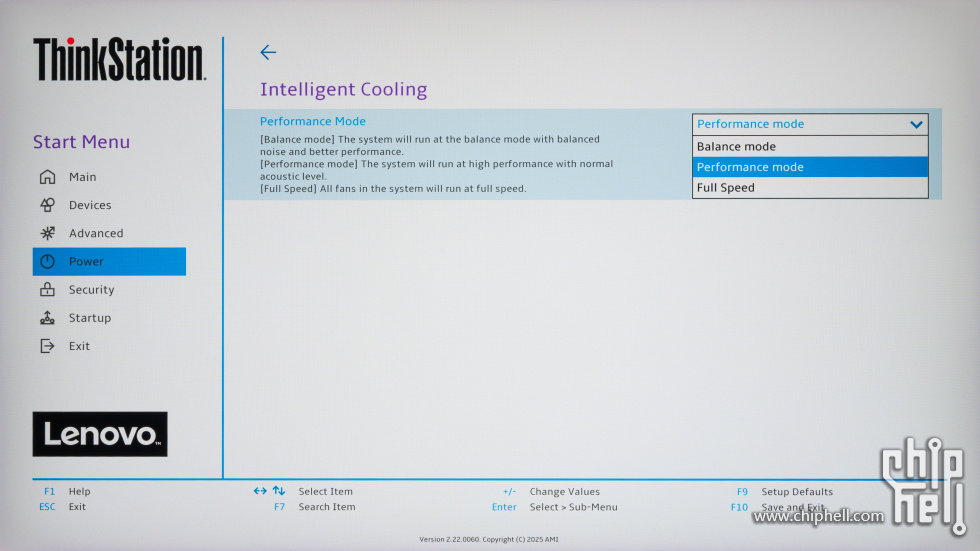Click the Startup icon in sidebar

[47, 318]
